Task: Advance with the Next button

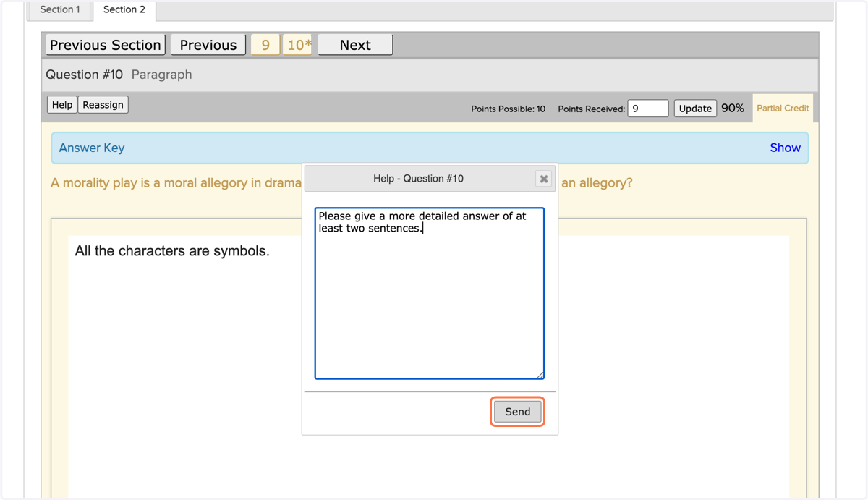Action: pyautogui.click(x=355, y=45)
